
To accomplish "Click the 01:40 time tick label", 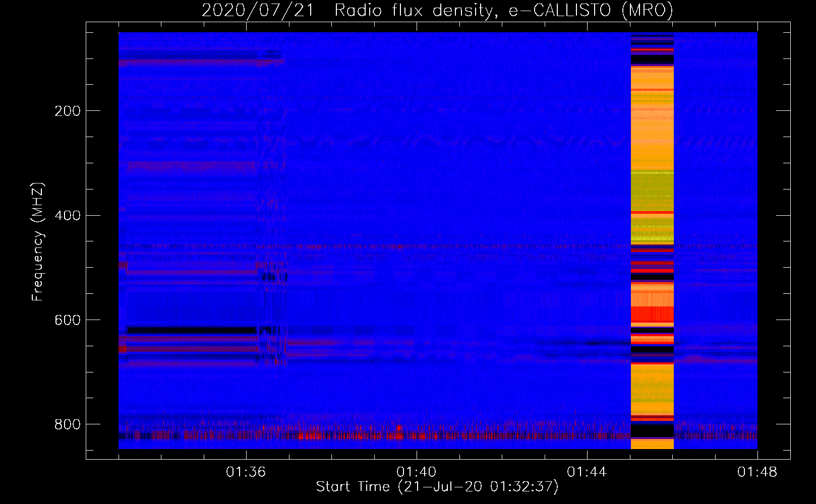I will pyautogui.click(x=417, y=472).
